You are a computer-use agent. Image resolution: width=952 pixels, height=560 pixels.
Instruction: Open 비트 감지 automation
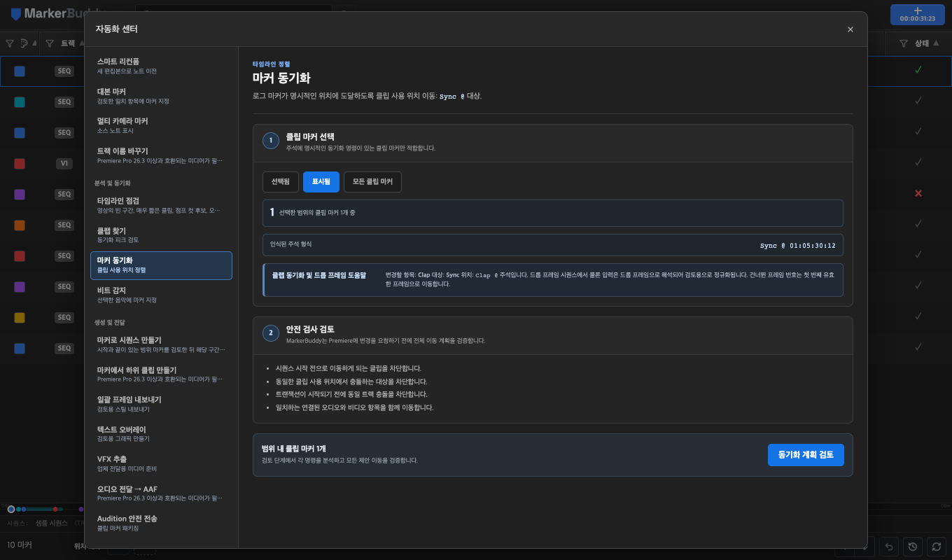pyautogui.click(x=161, y=295)
